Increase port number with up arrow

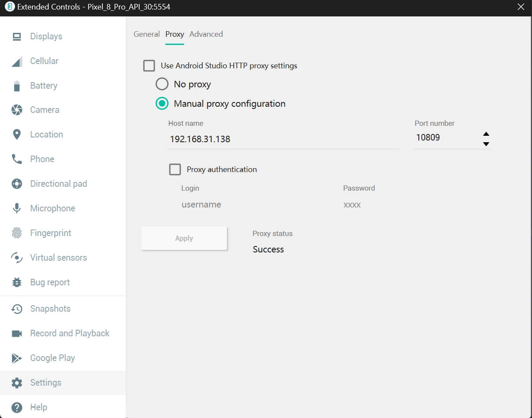(486, 134)
